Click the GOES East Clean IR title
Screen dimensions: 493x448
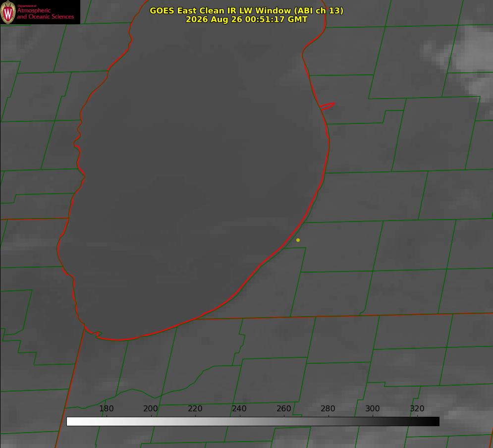[x=247, y=10]
